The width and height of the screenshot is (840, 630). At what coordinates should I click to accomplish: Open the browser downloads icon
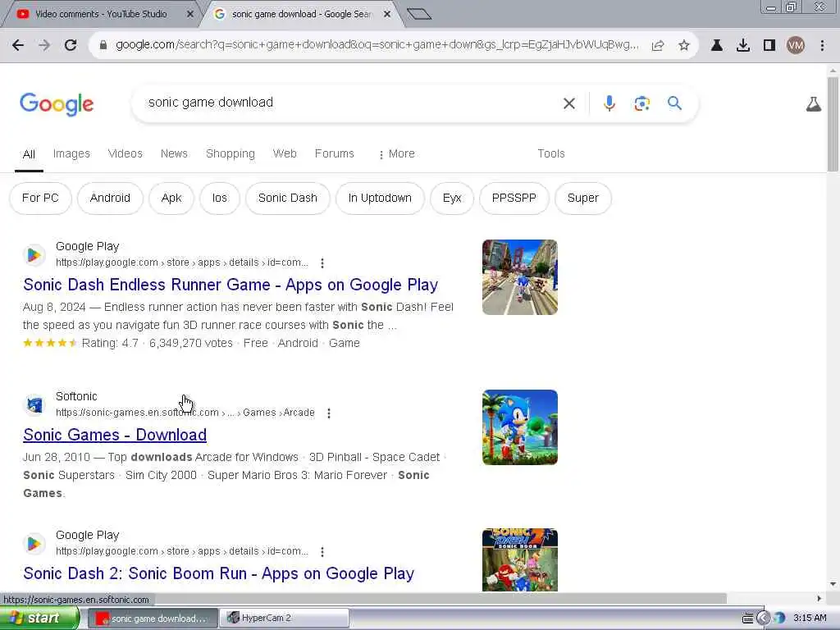(x=743, y=46)
